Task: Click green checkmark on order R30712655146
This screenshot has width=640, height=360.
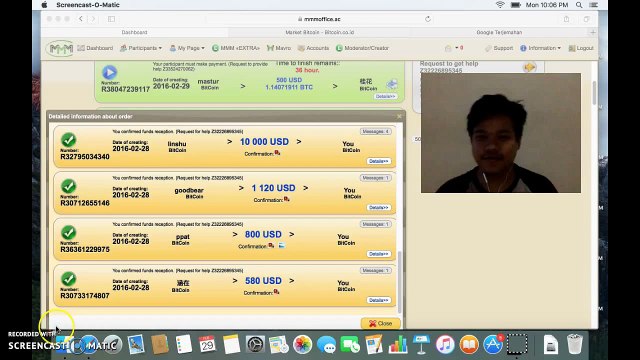Action: coord(69,187)
